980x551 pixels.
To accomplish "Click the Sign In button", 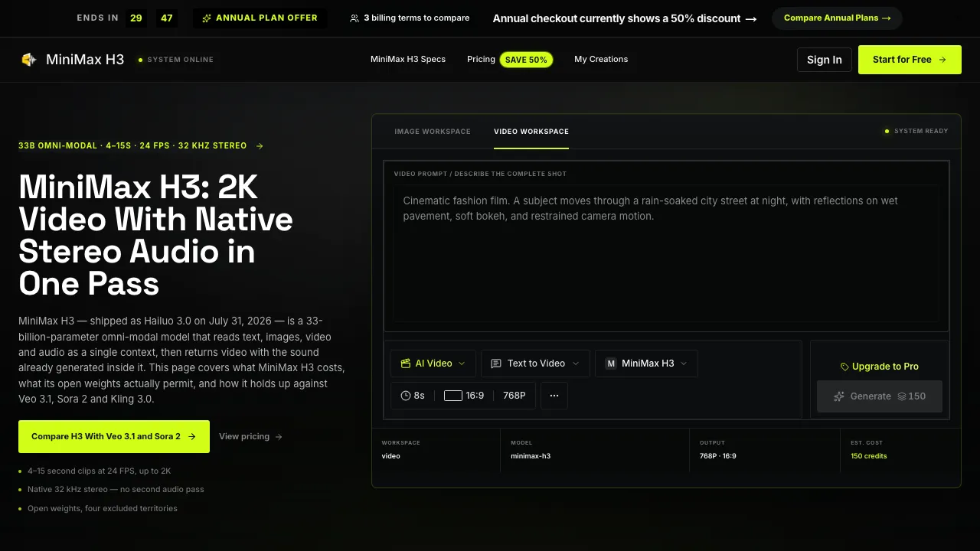I will click(825, 60).
